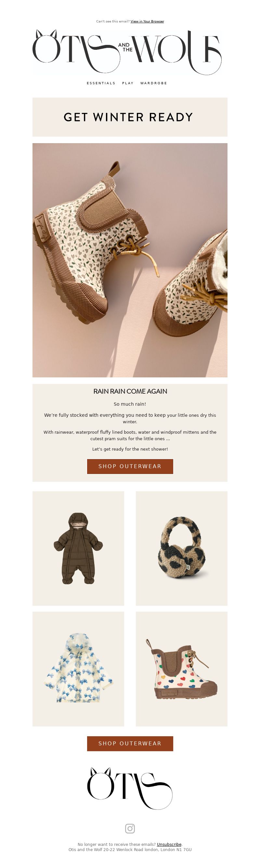Click the 'So much rain!' paragraph text
260x868 pixels.
(130, 404)
